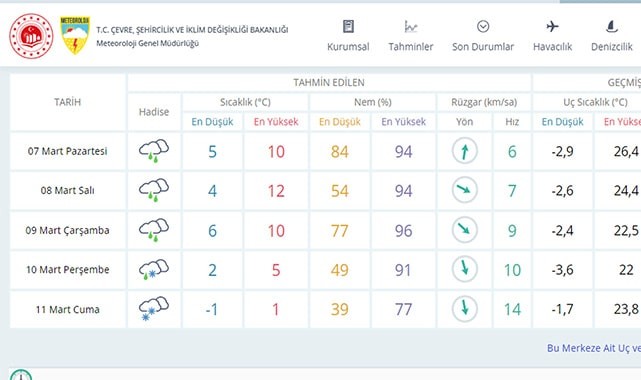Click the red Ministry emblem logo
The width and height of the screenshot is (641, 380).
pos(31,36)
